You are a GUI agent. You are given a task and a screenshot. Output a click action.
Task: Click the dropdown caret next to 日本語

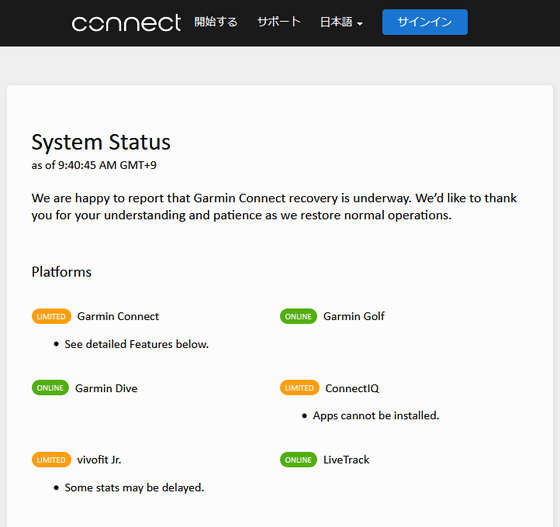click(x=360, y=24)
